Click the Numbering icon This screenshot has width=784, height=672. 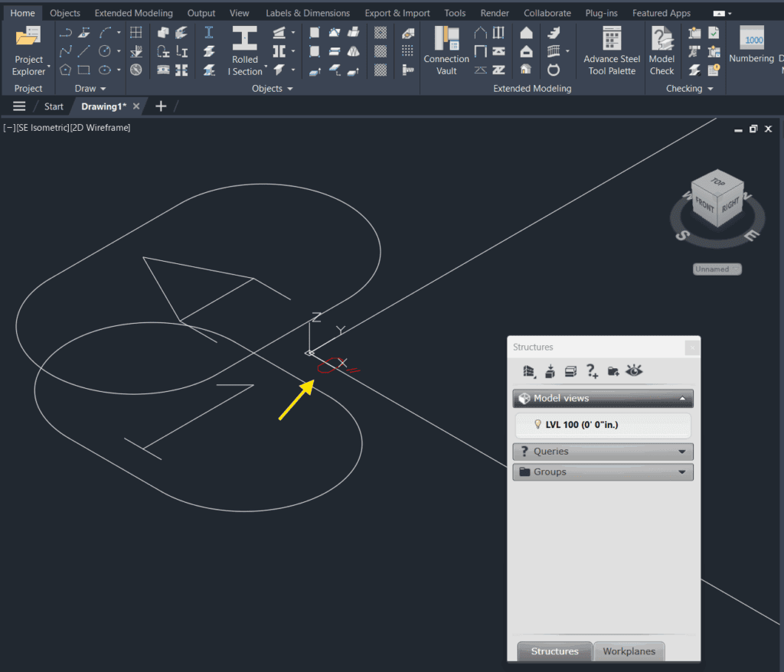pyautogui.click(x=753, y=46)
